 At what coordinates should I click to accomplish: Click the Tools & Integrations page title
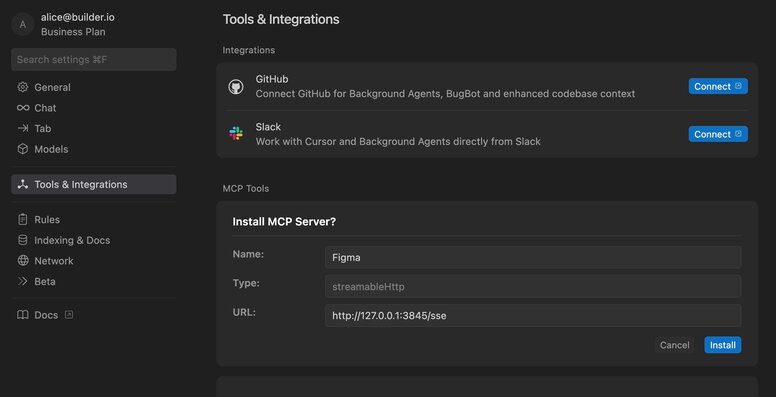(281, 19)
